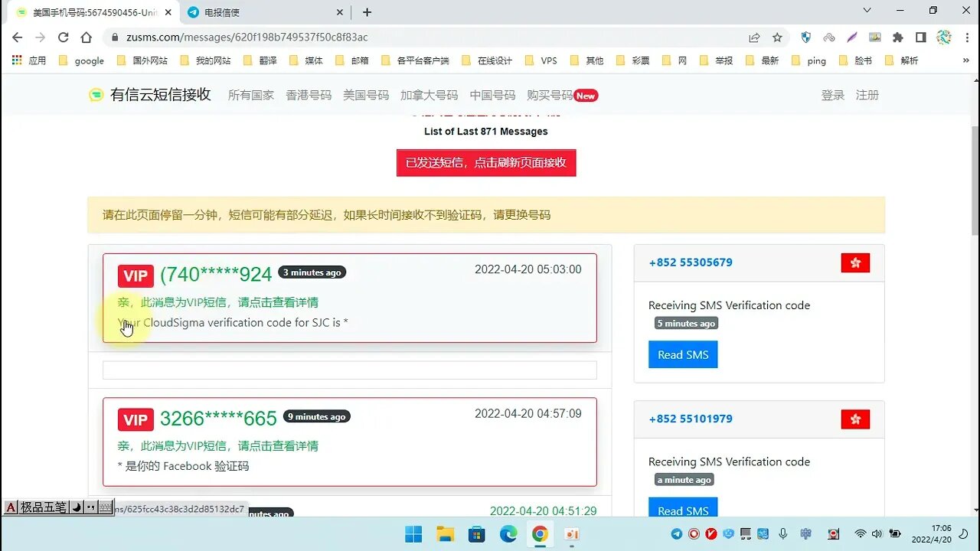Click Read SMS under +852 55101979
980x551 pixels.
(x=683, y=507)
